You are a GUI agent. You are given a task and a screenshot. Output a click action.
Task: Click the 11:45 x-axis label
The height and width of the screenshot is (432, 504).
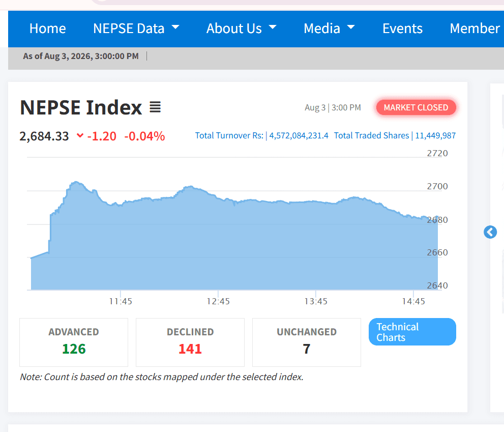(x=121, y=301)
